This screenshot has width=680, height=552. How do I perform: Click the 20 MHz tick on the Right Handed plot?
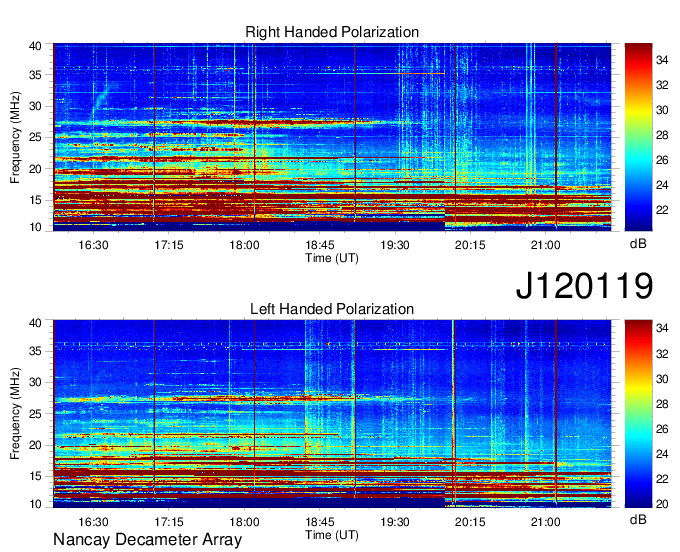point(35,169)
